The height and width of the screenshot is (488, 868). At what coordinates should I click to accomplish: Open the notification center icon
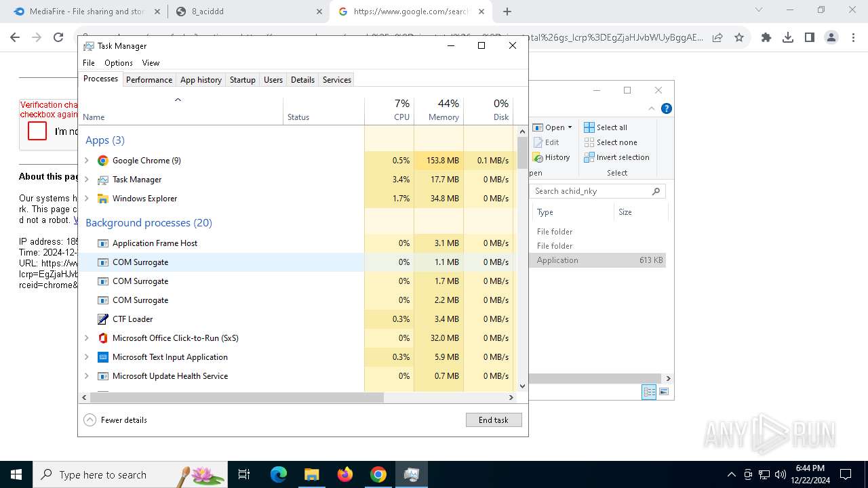(846, 474)
